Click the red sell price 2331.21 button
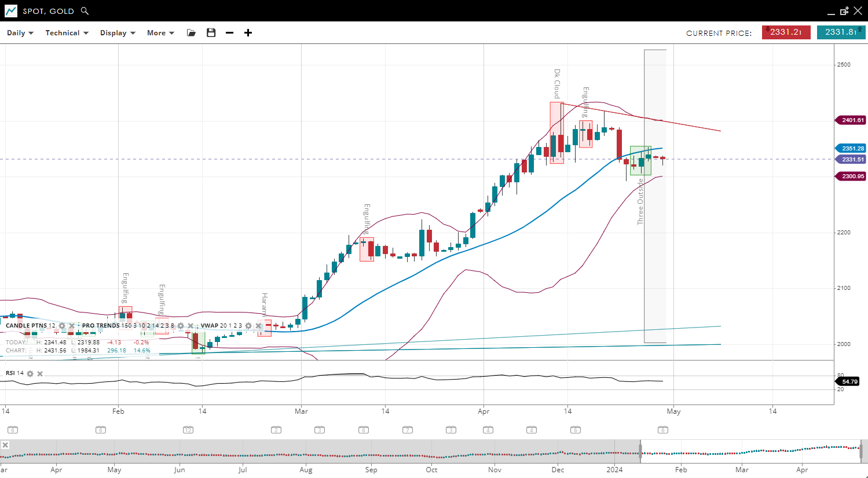Screen dimensions: 868x478 tap(786, 32)
